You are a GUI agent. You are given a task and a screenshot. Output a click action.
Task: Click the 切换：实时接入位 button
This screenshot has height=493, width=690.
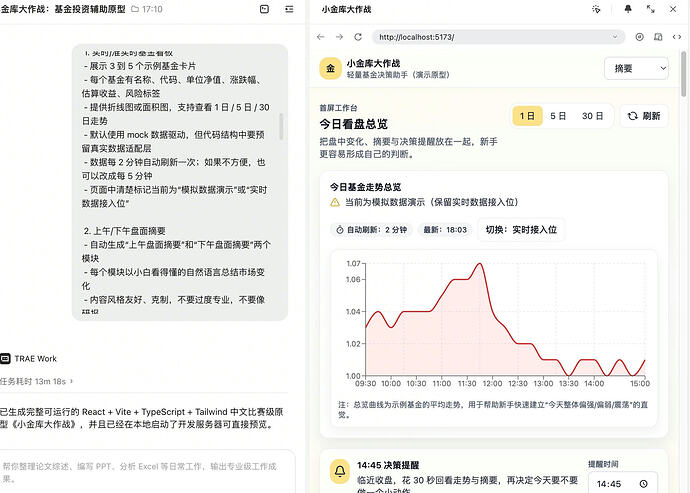click(521, 229)
